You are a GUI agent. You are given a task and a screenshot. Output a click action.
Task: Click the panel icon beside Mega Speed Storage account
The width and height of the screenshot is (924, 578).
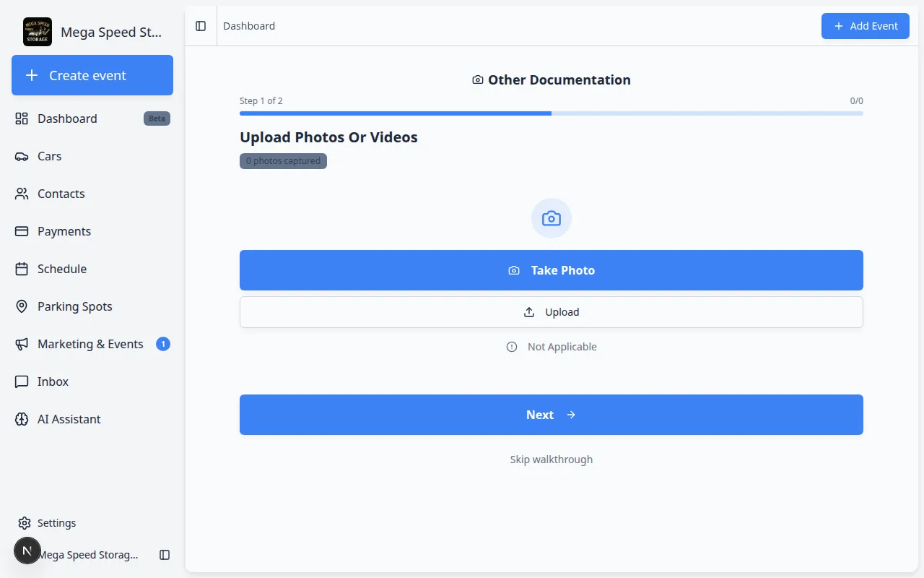[165, 555]
